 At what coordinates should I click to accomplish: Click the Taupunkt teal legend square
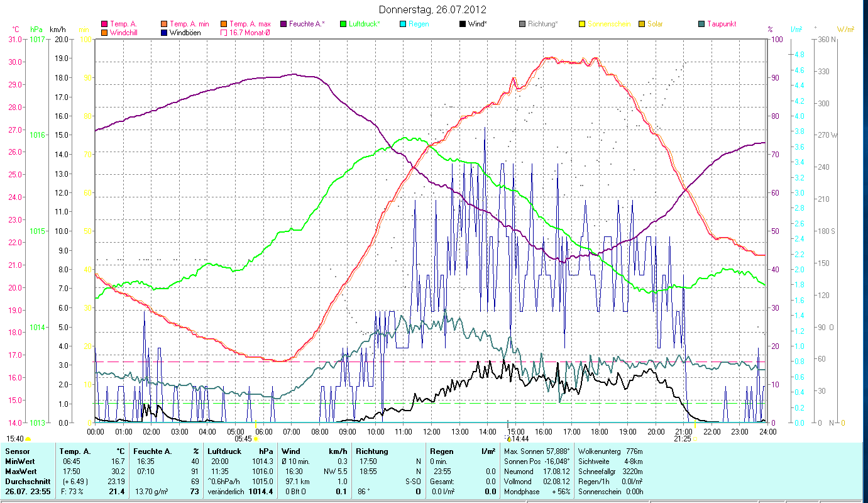(701, 24)
